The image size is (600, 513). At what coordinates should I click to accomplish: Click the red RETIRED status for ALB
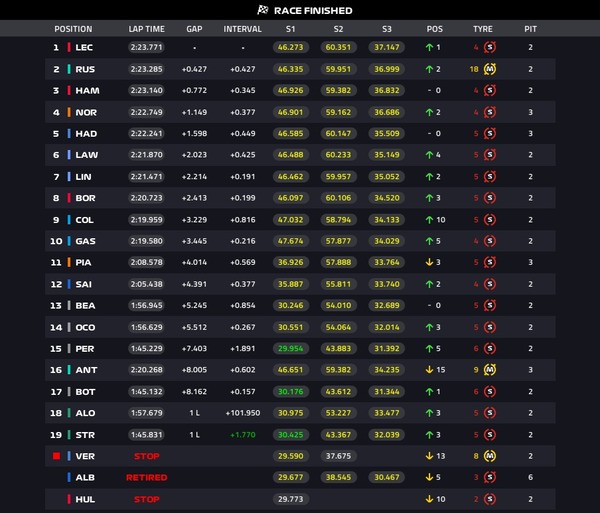click(x=147, y=477)
